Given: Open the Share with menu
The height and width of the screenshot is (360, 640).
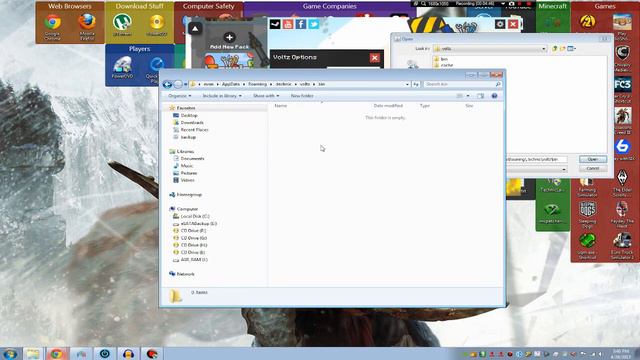Looking at the screenshot, I should [x=266, y=96].
